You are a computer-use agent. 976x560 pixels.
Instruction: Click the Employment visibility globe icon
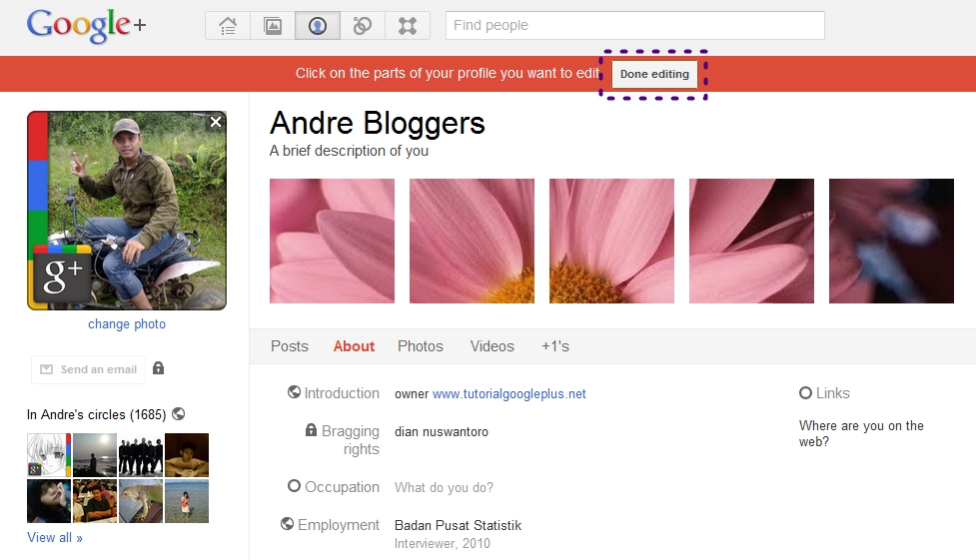point(287,524)
